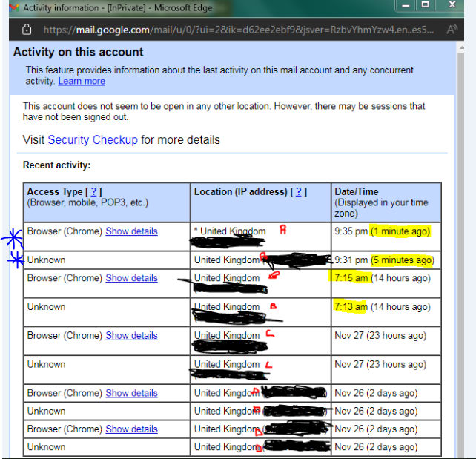Click the Read aloud icon in the address bar
This screenshot has height=459, width=476.
452,30
